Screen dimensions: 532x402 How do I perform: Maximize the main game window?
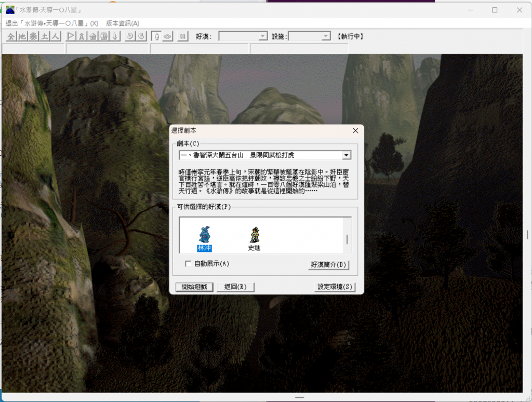495,10
